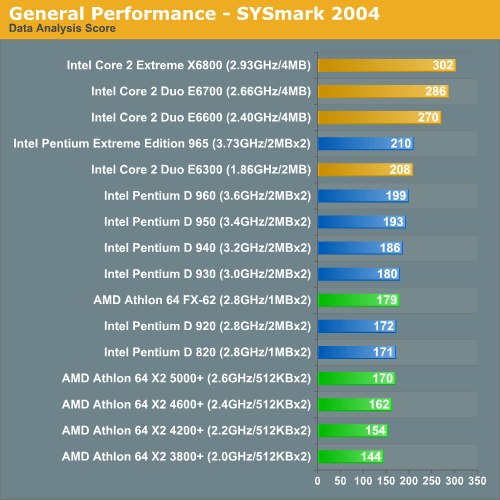
Task: Select the Intel Core 2 Extreme X6800 label
Action: 189,65
